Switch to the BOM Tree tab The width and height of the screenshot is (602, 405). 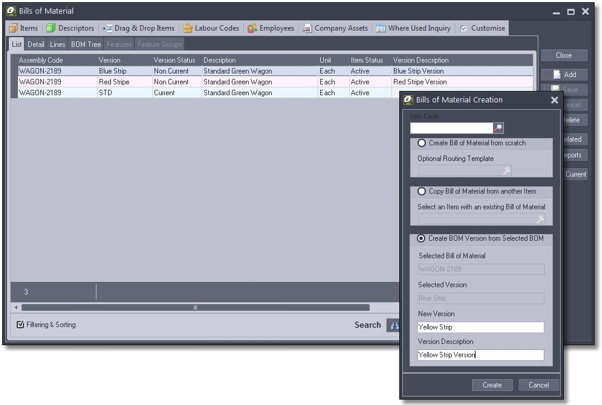pyautogui.click(x=86, y=45)
